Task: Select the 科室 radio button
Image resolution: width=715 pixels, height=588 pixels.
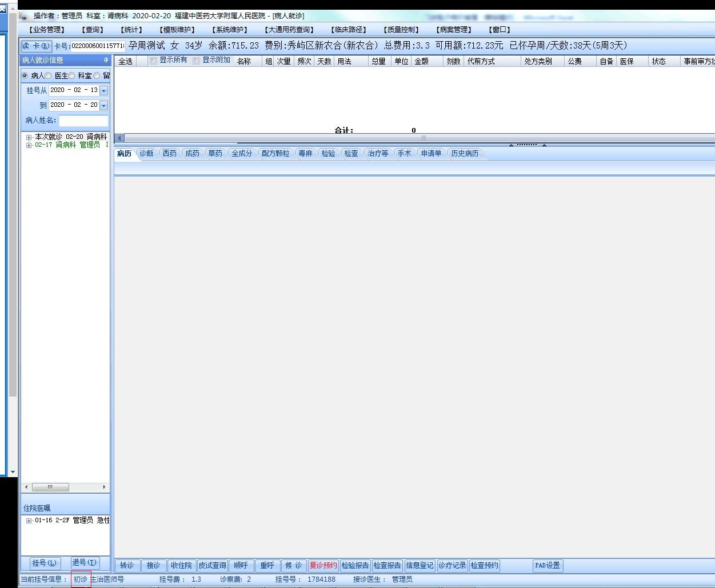Action: [71, 75]
